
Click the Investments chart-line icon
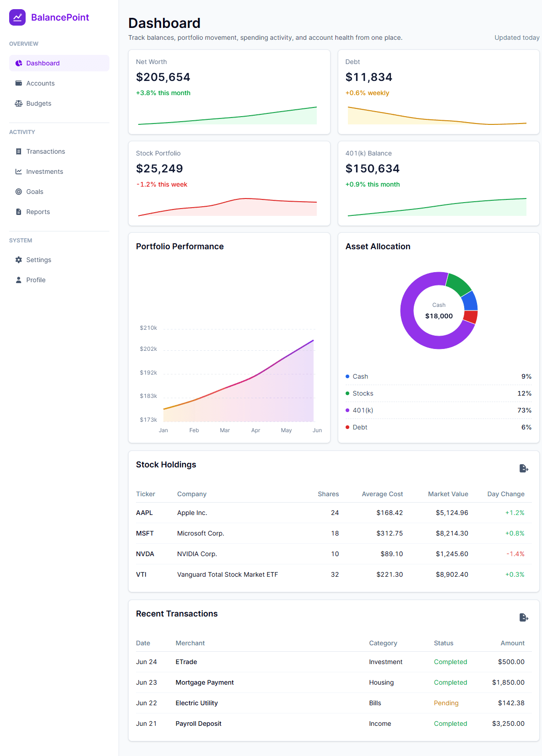pos(19,172)
